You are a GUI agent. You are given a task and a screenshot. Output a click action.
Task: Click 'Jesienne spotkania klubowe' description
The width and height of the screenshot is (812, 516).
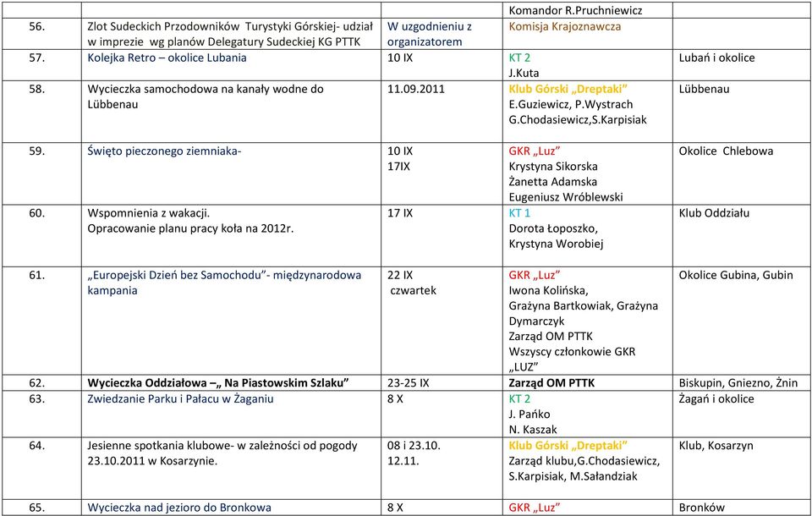(x=162, y=446)
